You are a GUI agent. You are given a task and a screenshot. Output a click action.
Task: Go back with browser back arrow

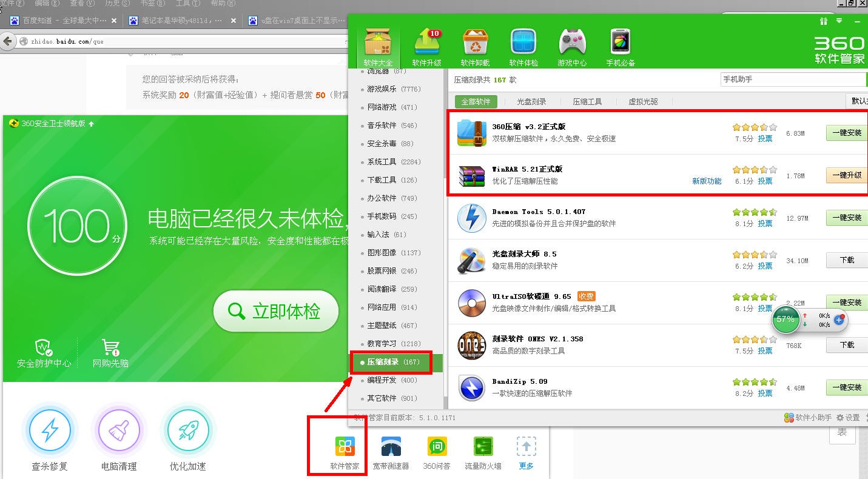(x=8, y=41)
